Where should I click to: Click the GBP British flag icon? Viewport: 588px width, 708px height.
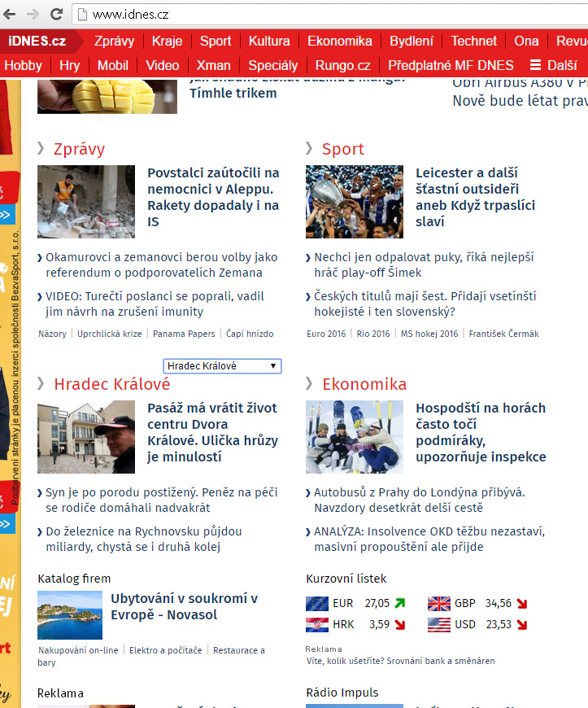click(x=438, y=604)
